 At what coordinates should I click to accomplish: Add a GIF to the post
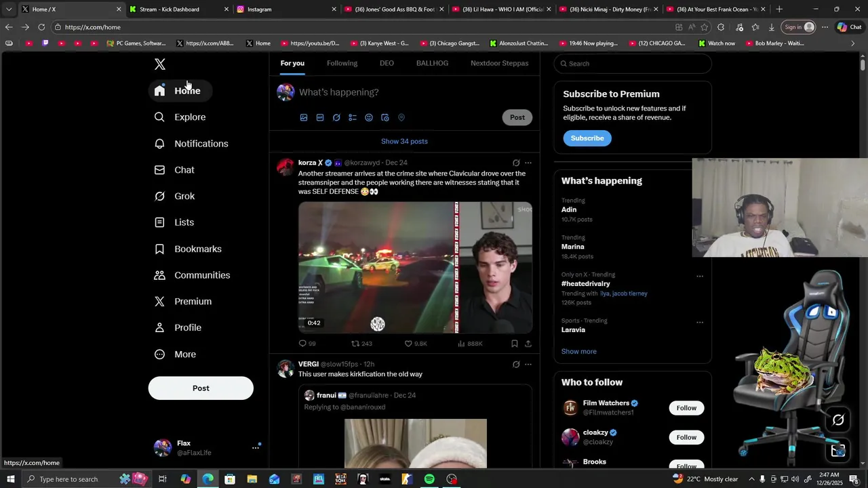pos(320,117)
